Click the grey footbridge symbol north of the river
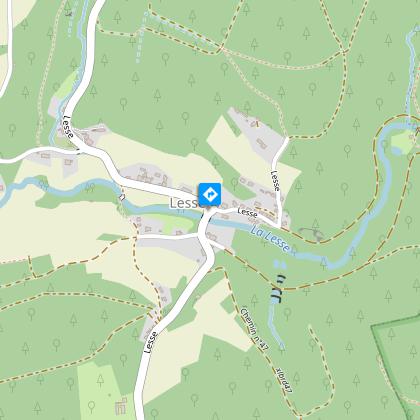 tap(312, 233)
